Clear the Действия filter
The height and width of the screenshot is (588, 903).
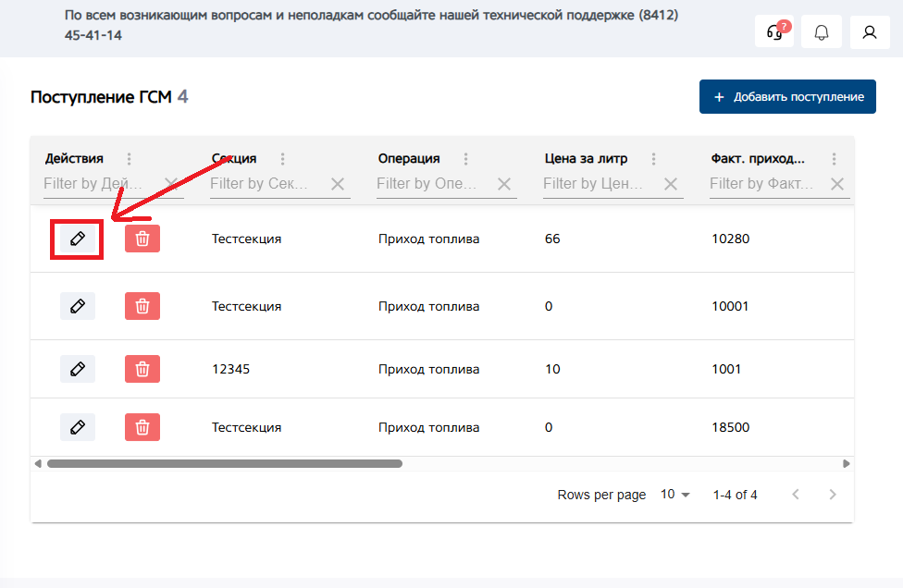(x=171, y=184)
